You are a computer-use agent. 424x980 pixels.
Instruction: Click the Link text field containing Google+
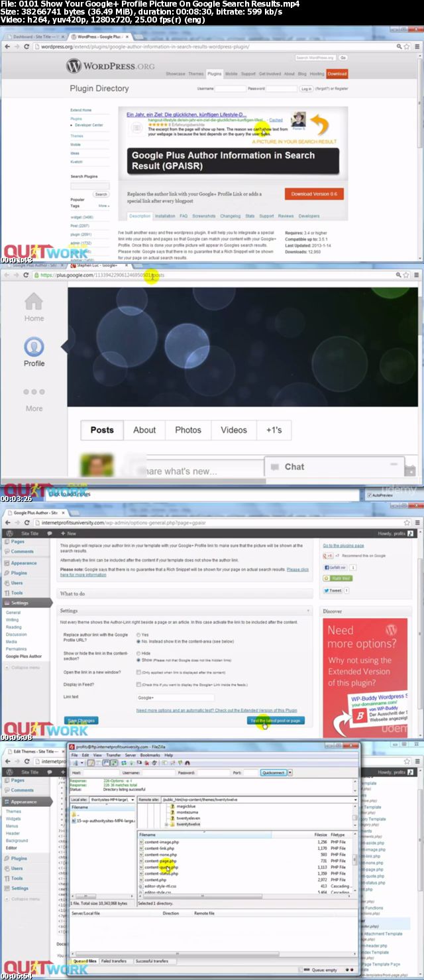pos(176,698)
